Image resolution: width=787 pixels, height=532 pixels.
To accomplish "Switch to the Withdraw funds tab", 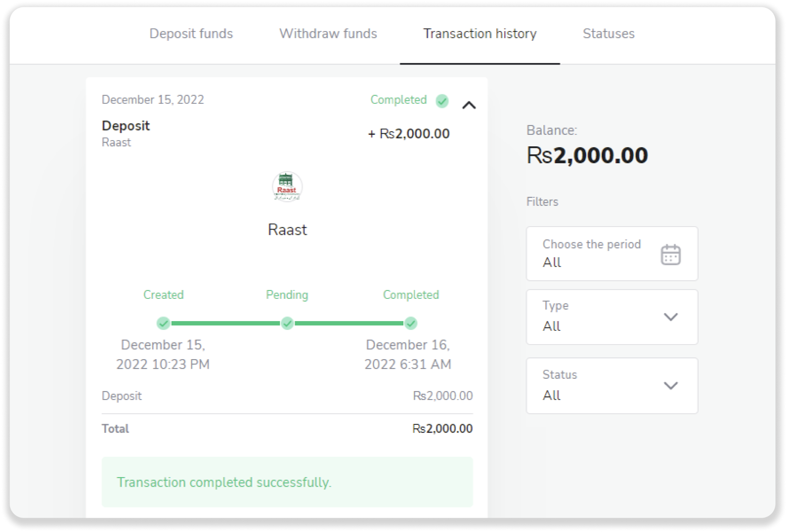I will coord(328,34).
